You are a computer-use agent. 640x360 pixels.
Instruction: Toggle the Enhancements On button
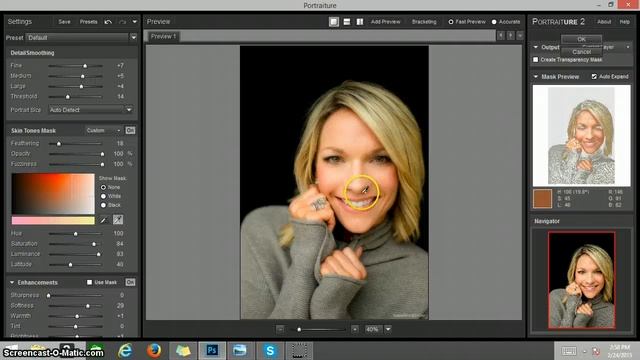[x=130, y=282]
